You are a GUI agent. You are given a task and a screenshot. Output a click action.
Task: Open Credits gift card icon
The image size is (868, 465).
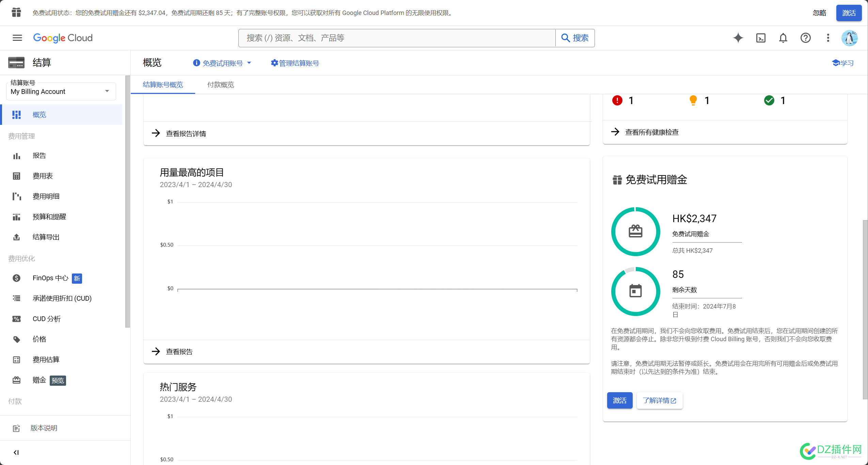coord(16,380)
